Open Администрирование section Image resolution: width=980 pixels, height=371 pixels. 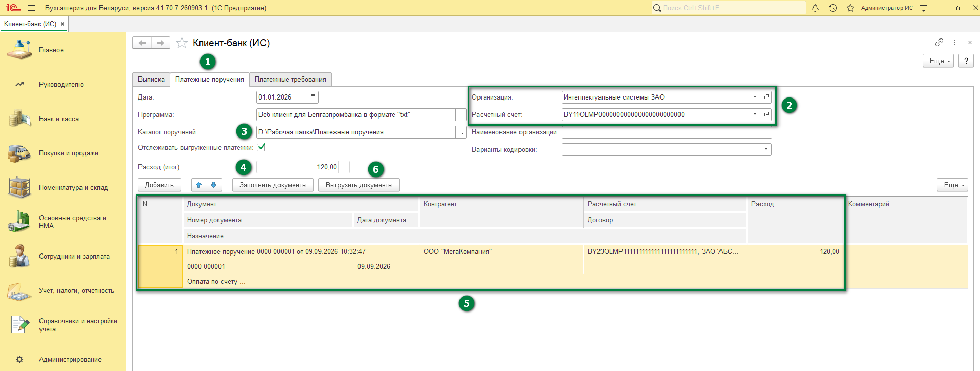63,359
